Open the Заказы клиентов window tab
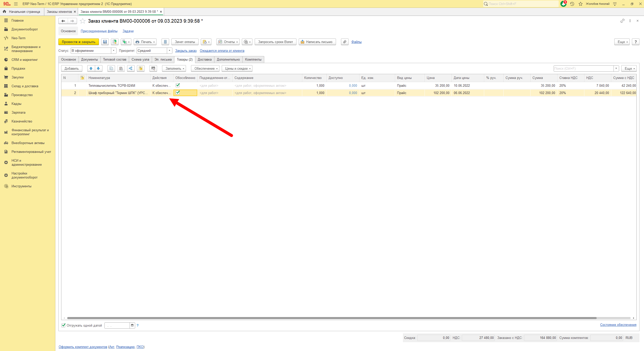Screen dimensions: 644x351 [x=59, y=12]
